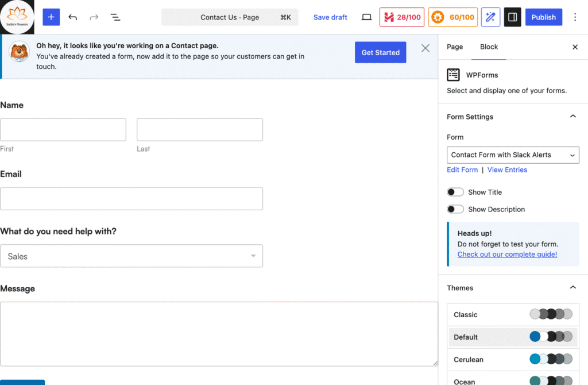Open the three-dot options menu
588x385 pixels.
tap(575, 17)
